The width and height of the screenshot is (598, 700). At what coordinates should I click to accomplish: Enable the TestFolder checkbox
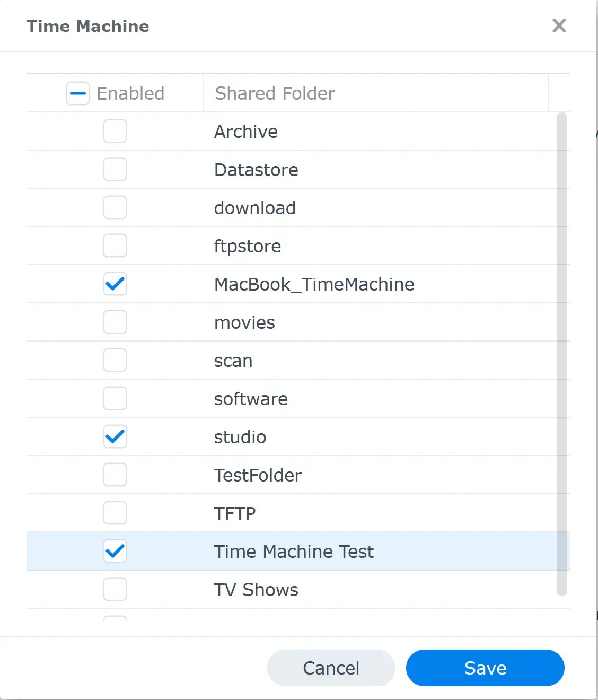115,475
